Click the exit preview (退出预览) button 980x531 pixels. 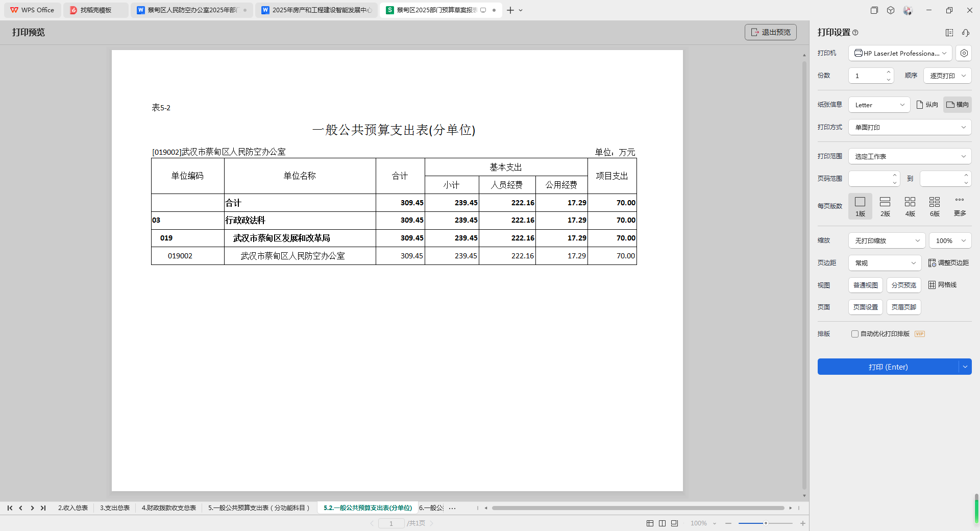coord(770,32)
